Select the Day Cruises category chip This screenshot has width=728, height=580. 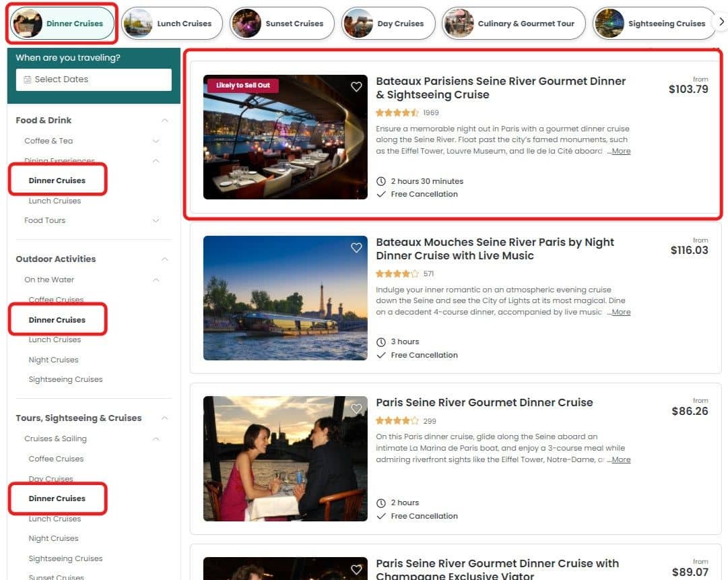pos(388,23)
